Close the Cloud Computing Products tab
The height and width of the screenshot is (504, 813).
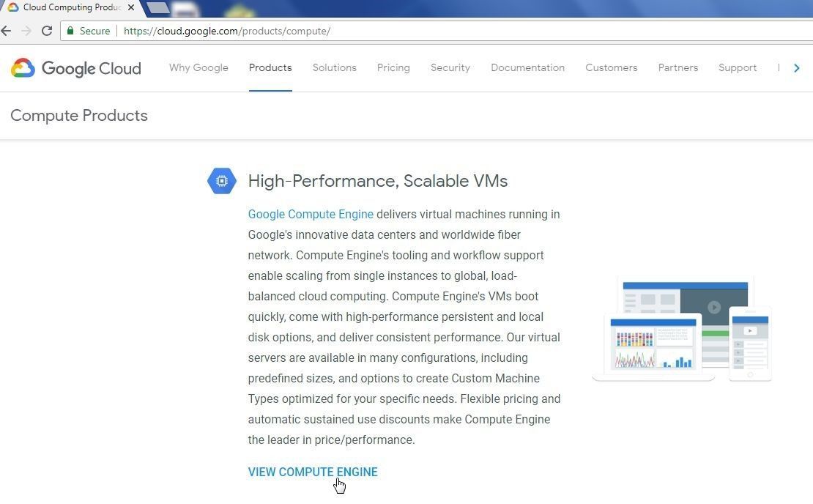click(x=130, y=7)
